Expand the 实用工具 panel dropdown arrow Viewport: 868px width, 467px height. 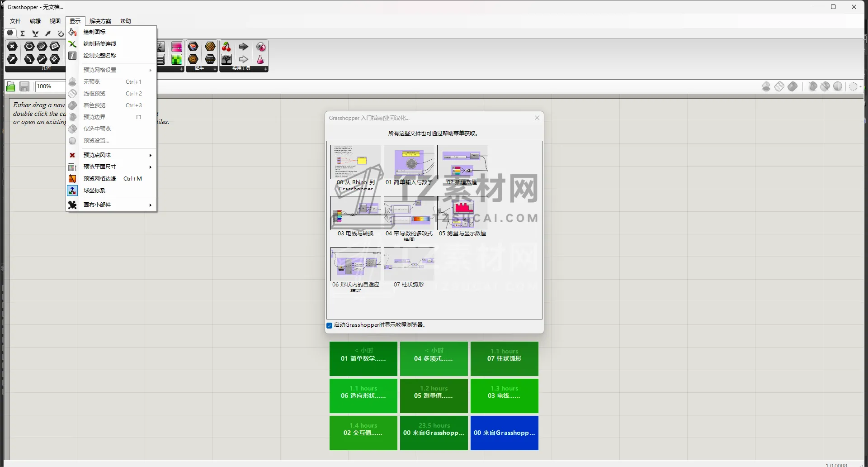point(266,69)
